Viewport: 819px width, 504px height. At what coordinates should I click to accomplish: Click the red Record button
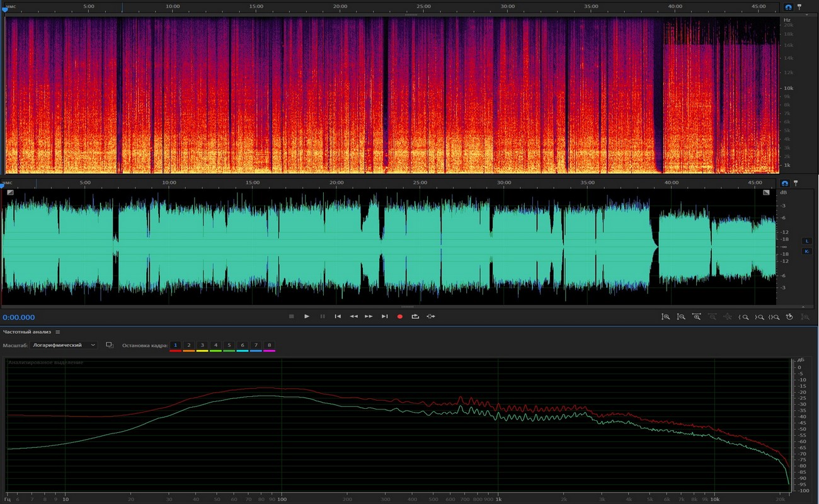tap(399, 316)
